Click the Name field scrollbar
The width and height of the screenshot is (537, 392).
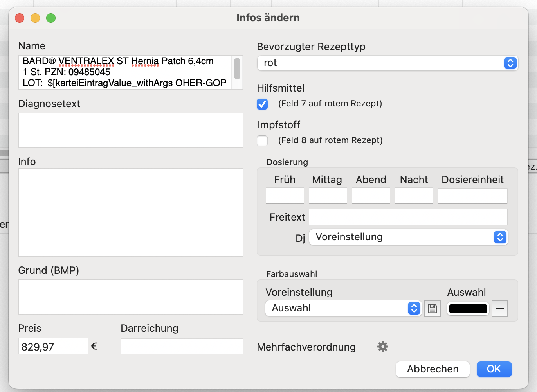[x=237, y=72]
